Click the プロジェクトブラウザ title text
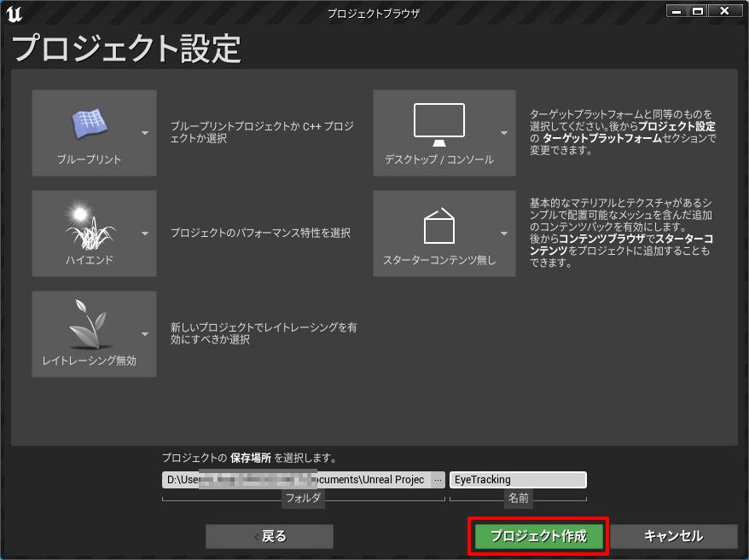749x560 pixels. click(x=374, y=14)
